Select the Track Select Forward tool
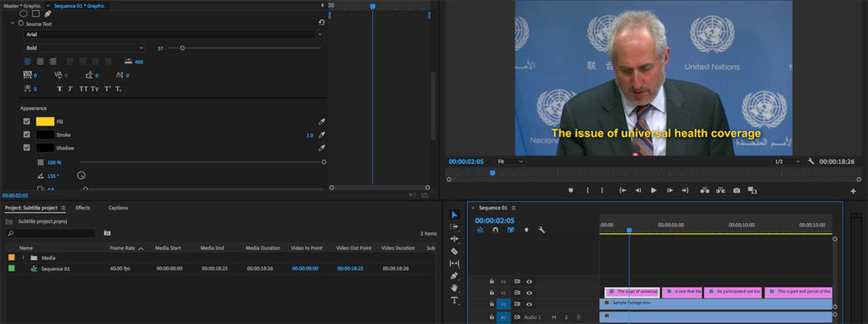 pos(454,227)
